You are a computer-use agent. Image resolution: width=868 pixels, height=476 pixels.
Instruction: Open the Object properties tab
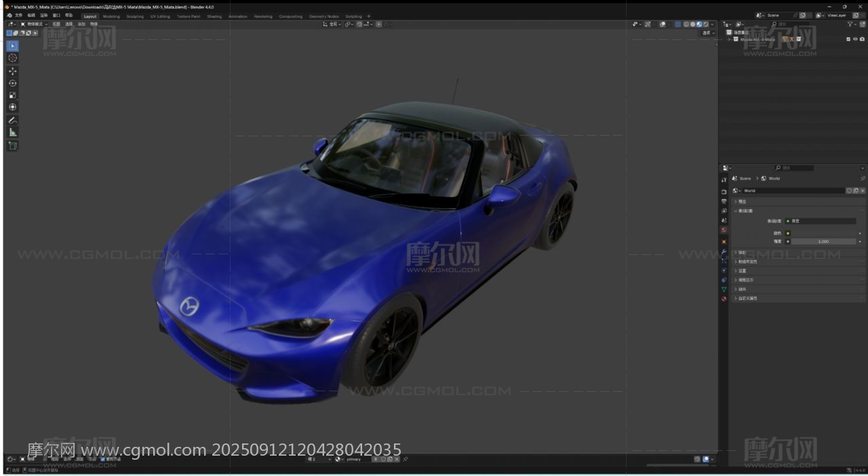tap(724, 242)
